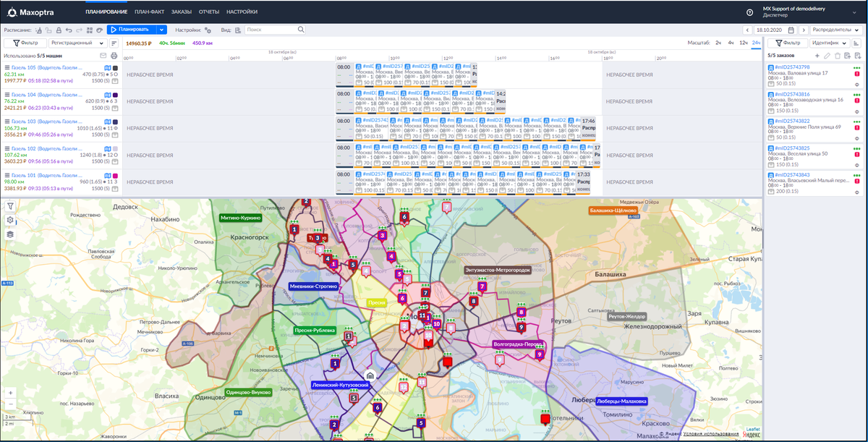Click the redo schedule icon
868x442 pixels.
coord(79,30)
